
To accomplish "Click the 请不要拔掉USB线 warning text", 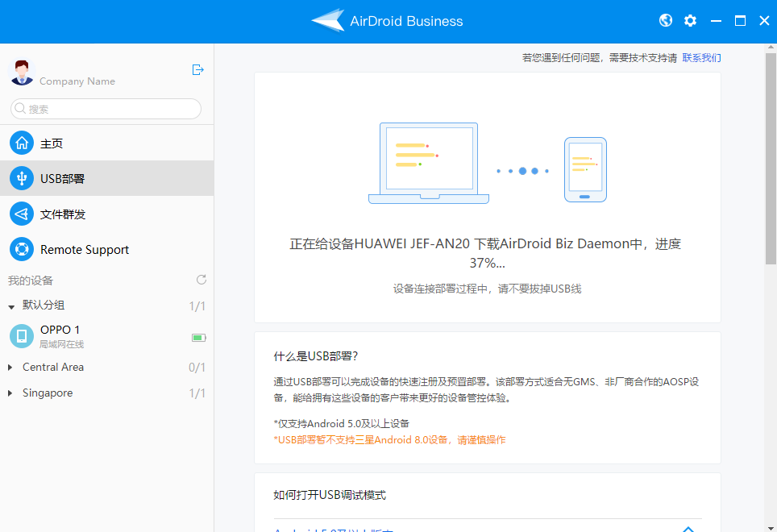I will click(x=540, y=289).
